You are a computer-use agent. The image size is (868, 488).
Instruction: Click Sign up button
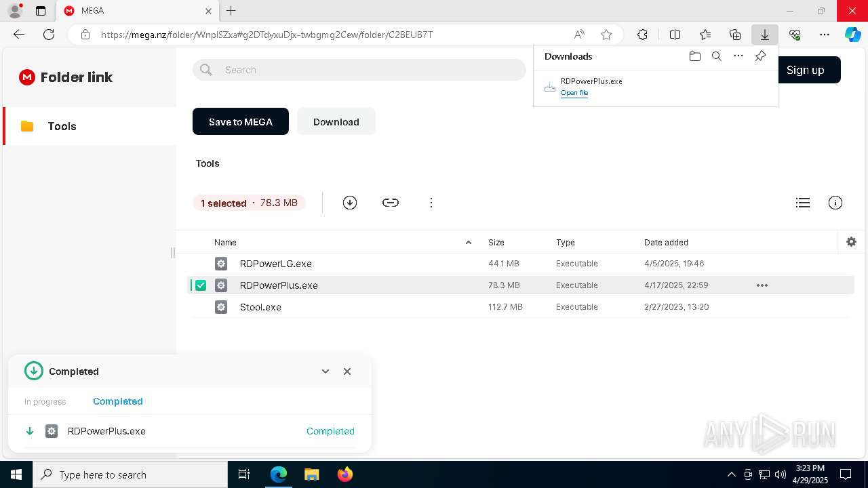click(x=805, y=70)
